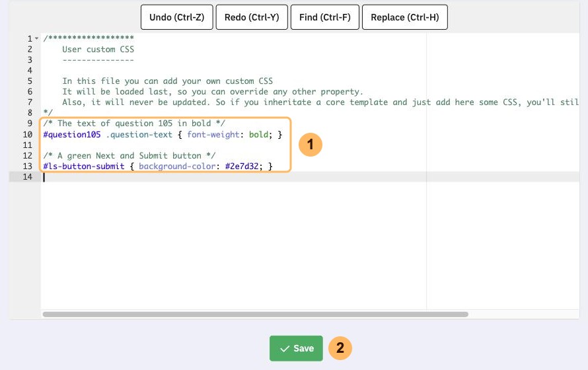Click the 'bold' value on line 10
Screen dimensions: 588x370
pos(259,135)
